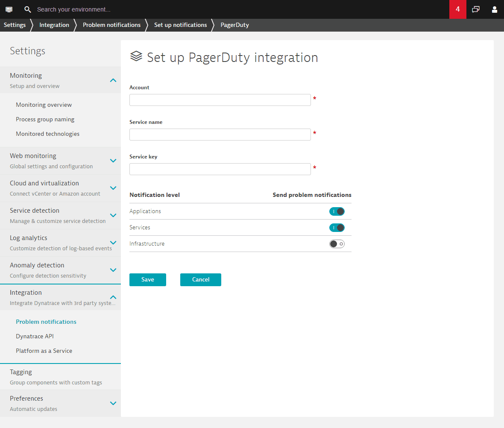The height and width of the screenshot is (428, 504).
Task: Expand Cloud and virtualization section
Action: click(x=113, y=188)
